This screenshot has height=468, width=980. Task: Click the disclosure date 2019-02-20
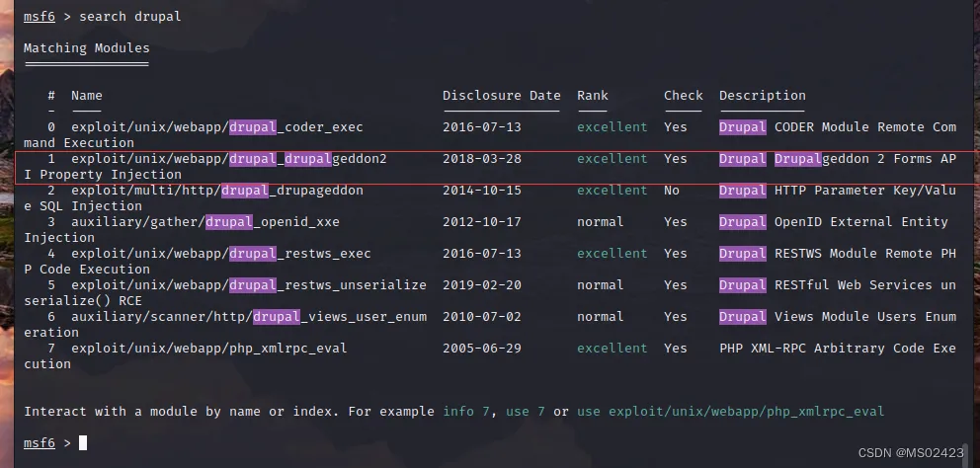point(481,285)
